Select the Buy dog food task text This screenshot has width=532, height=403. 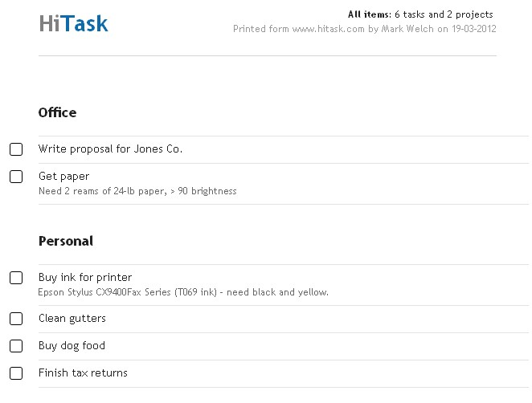[72, 345]
